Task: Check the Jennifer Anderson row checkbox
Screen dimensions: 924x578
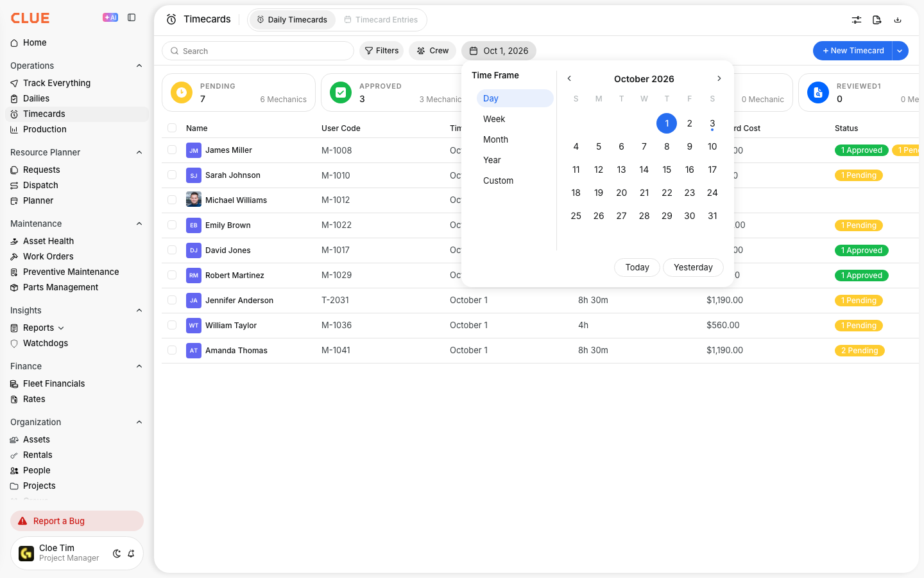Action: click(172, 300)
